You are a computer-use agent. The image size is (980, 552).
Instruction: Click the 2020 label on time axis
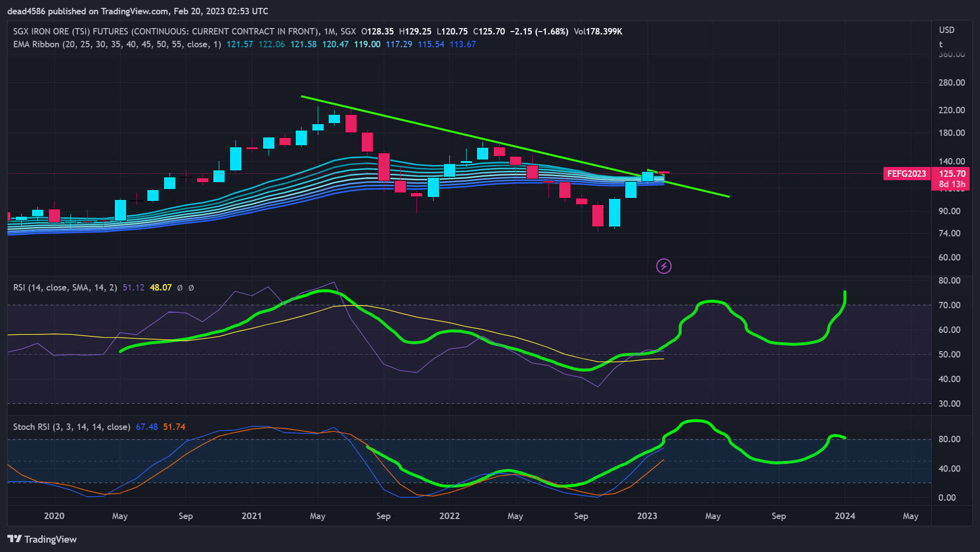54,516
